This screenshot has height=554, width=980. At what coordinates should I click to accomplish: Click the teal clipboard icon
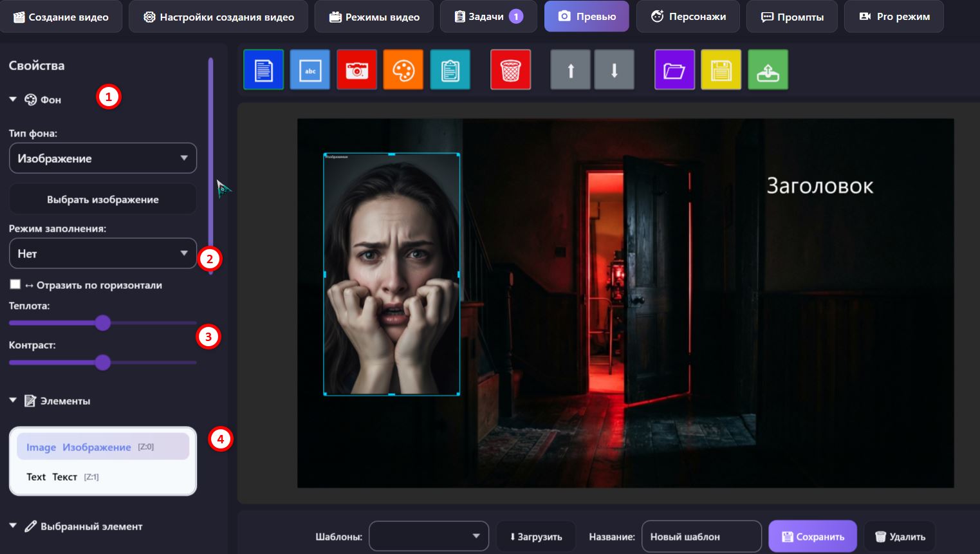[450, 69]
